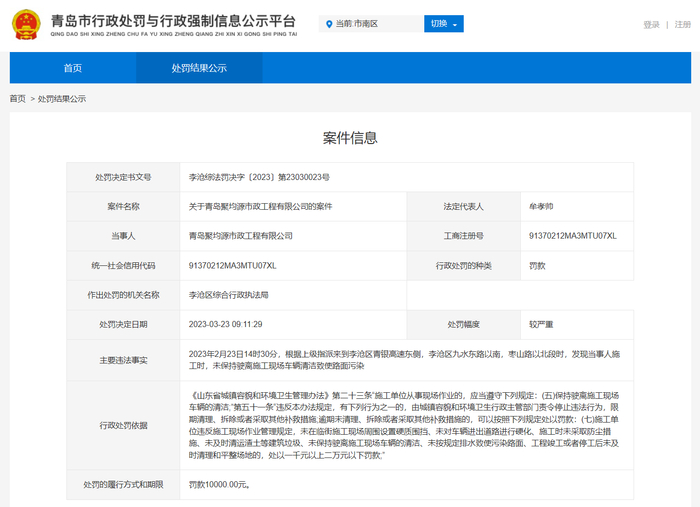Click the authority name 李沧区综合行政执法局
Viewport: 700px width, 507px height.
pos(229,295)
